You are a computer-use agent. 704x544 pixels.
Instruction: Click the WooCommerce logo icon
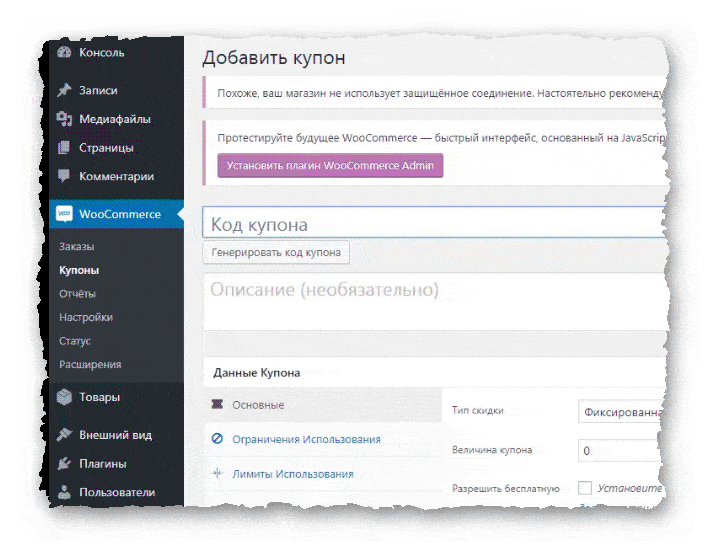[64, 214]
